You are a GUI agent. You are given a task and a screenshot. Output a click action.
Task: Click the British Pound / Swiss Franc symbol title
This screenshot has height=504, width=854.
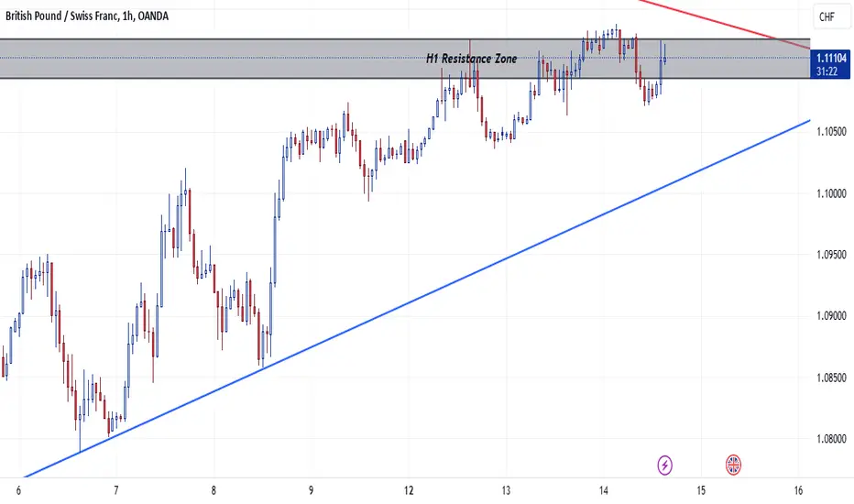click(87, 16)
